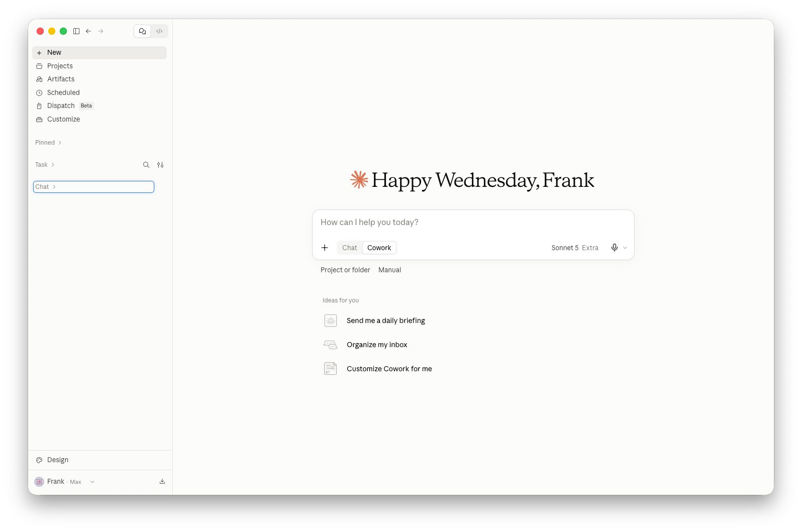Viewport: 802px width, 532px height.
Task: Go back with the left arrow
Action: click(x=88, y=31)
